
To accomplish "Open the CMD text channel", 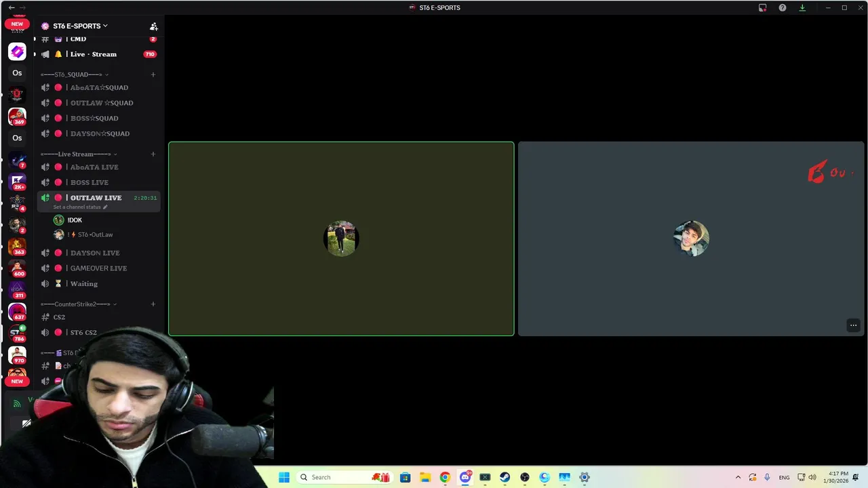I will (79, 39).
